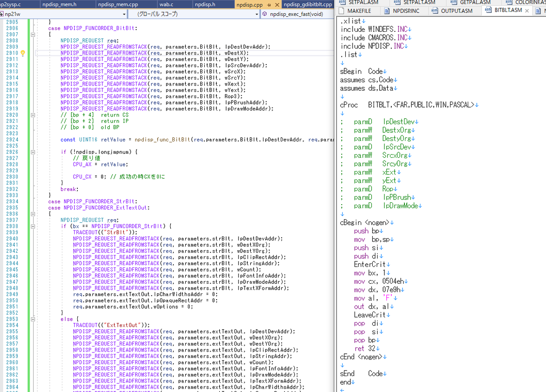The image size is (546, 392).
Task: Collapse the code block at line 2936
Action: tap(33, 214)
